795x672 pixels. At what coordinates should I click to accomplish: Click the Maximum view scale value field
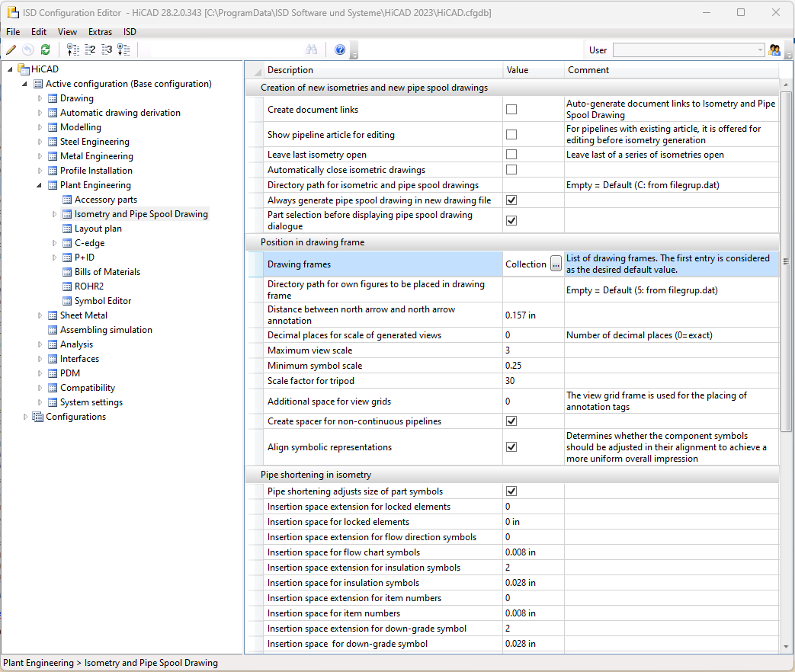point(533,350)
